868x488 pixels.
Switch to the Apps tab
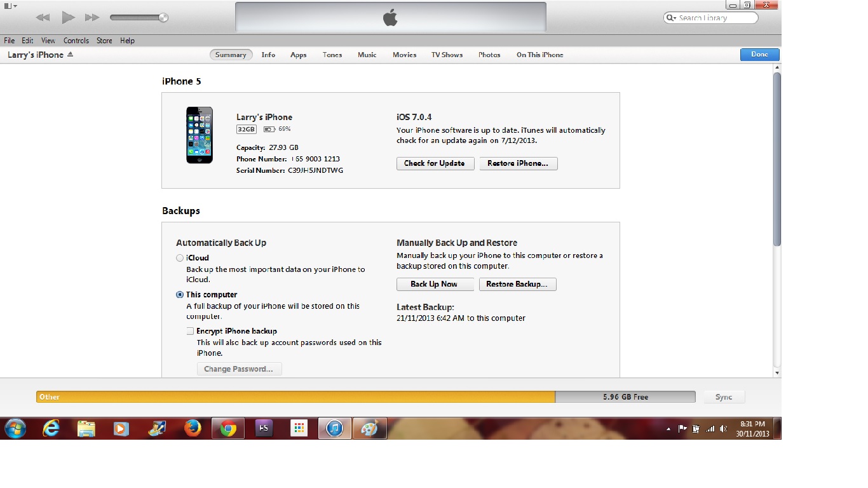click(x=299, y=55)
